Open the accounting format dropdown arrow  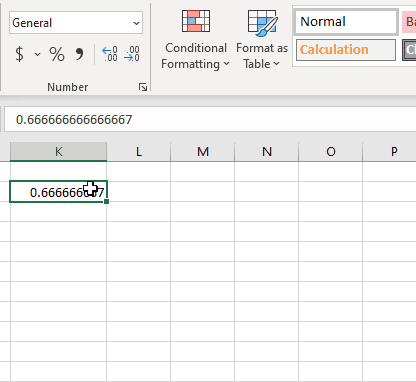[x=37, y=54]
